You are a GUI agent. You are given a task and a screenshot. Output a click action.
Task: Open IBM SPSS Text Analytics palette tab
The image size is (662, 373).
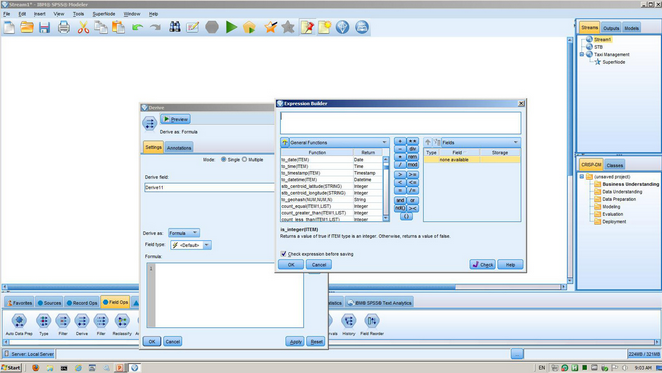[379, 302]
